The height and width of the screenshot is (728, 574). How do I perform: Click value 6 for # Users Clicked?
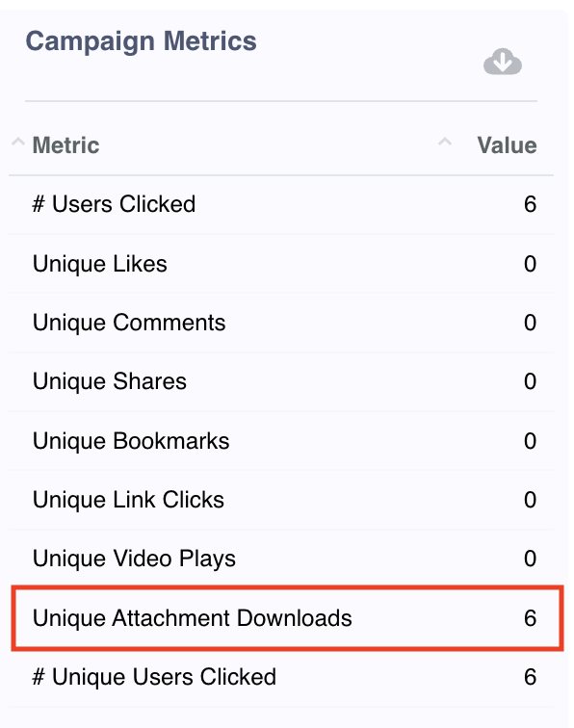pyautogui.click(x=530, y=205)
